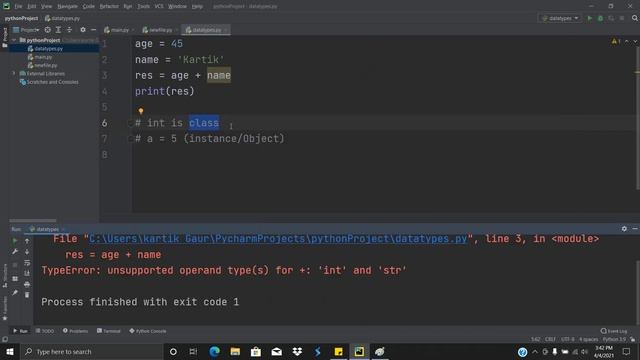Viewport: 640px width, 360px height.
Task: Start the green Debug bug icon
Action: coord(600,18)
